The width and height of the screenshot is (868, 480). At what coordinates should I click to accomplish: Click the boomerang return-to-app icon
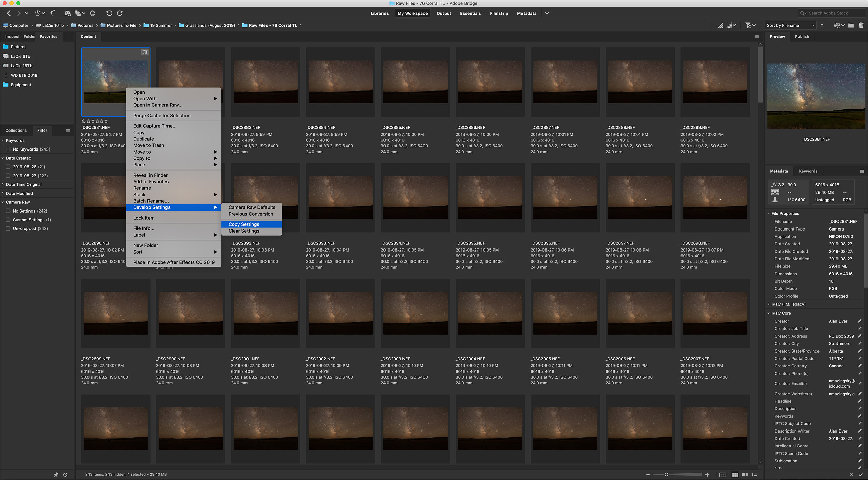click(53, 13)
